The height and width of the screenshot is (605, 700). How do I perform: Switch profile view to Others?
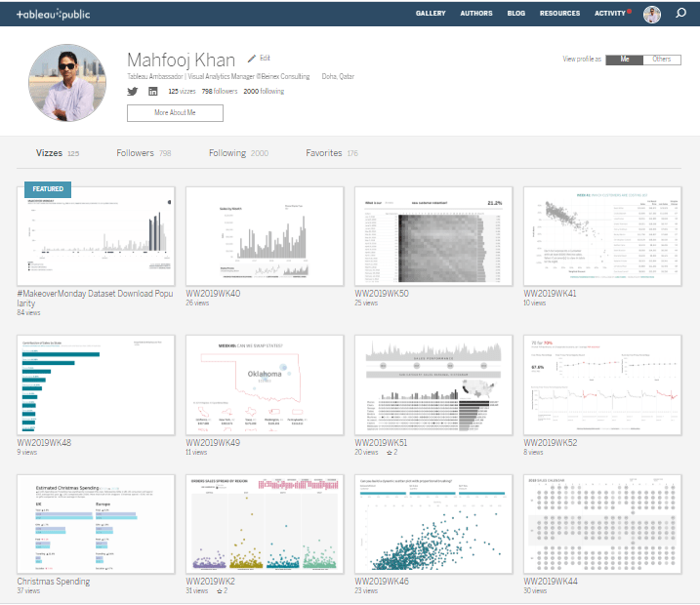662,60
